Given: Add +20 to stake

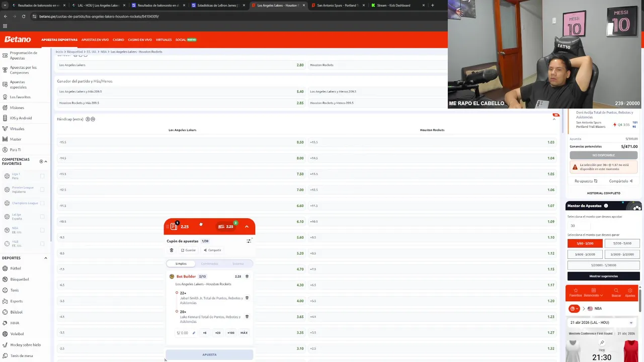Looking at the screenshot, I should coord(218,333).
